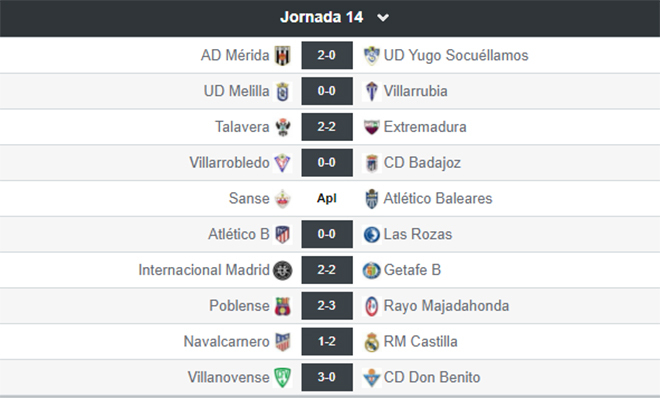This screenshot has height=398, width=660.
Task: Click the Poblense club crest
Action: click(x=282, y=306)
